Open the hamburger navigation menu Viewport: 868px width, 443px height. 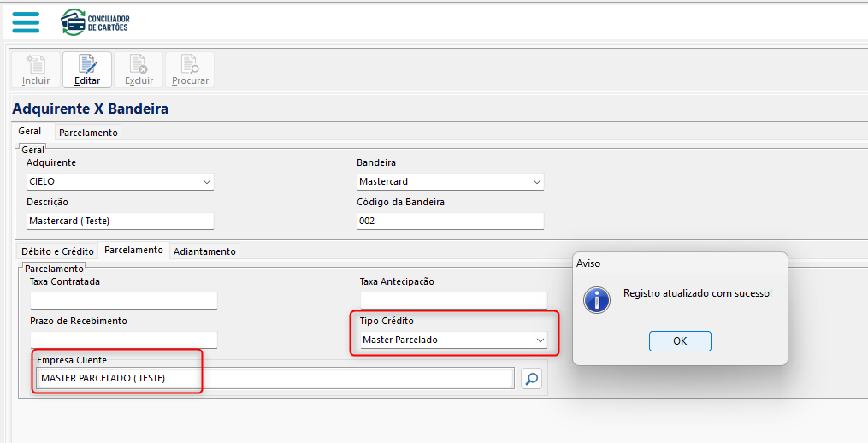tap(26, 22)
